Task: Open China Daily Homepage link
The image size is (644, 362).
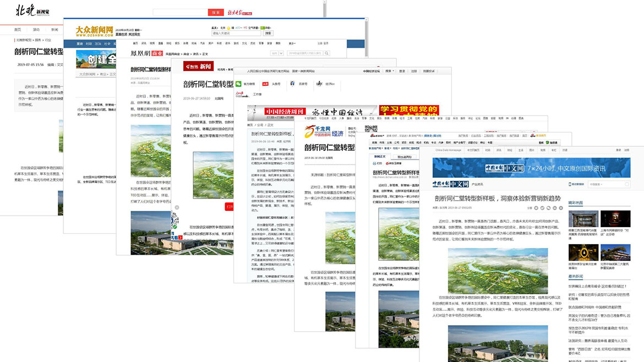Action: pyautogui.click(x=449, y=150)
